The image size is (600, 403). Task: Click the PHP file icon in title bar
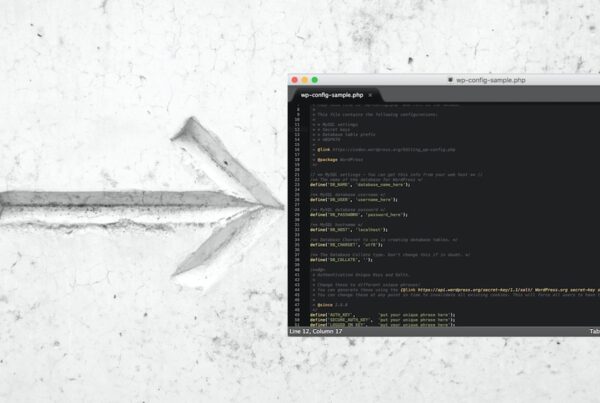click(450, 79)
